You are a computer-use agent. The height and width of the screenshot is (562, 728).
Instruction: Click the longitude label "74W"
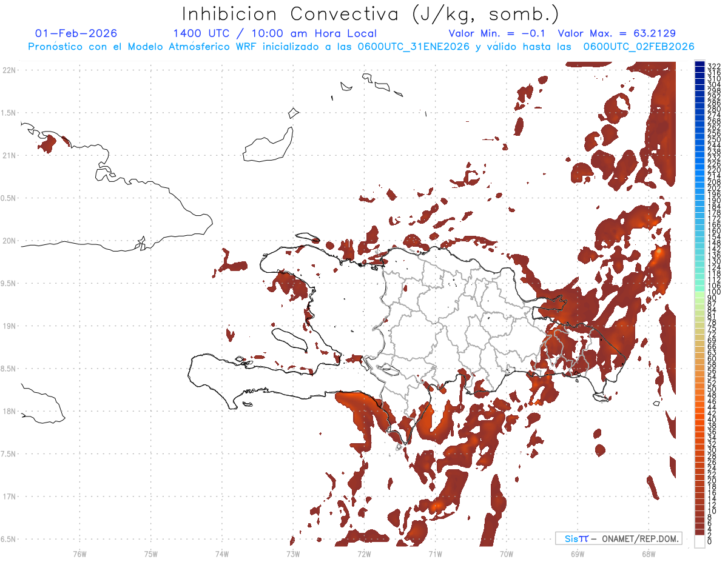[x=222, y=554]
